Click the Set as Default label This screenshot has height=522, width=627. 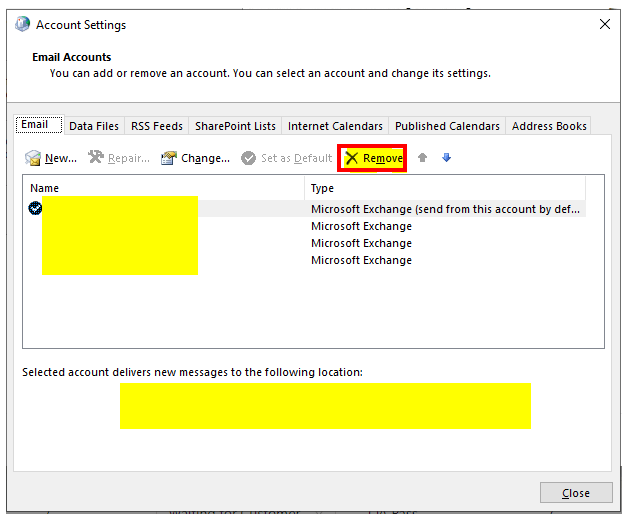coord(296,158)
